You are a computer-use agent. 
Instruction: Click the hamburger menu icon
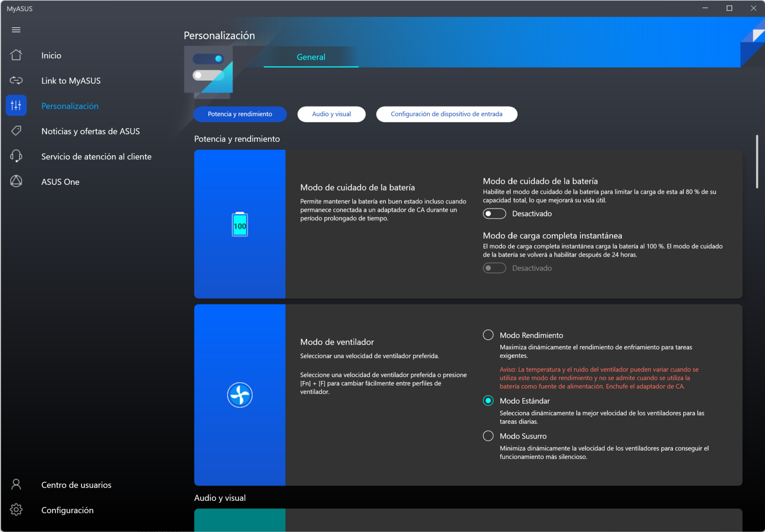click(x=16, y=30)
